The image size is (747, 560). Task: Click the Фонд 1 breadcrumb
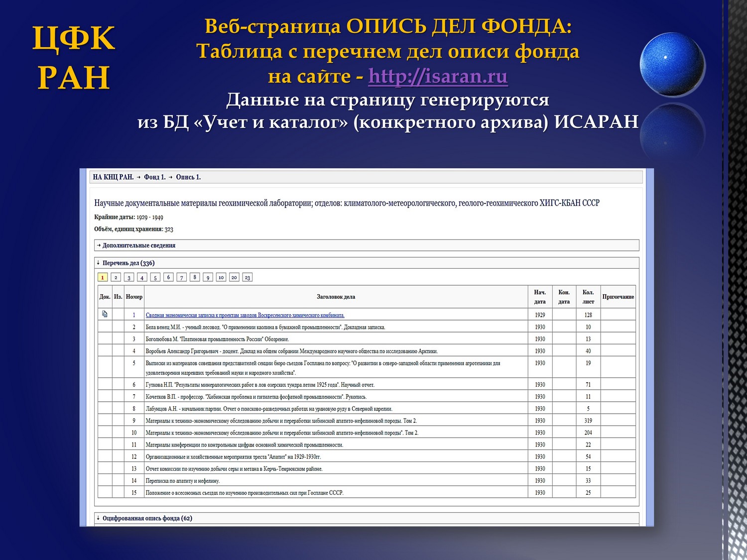pyautogui.click(x=154, y=177)
